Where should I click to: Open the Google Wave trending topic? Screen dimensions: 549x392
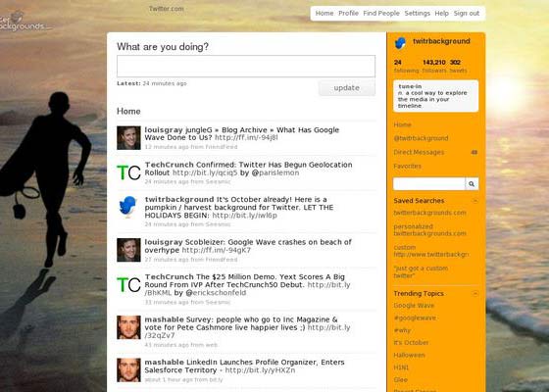tap(414, 306)
